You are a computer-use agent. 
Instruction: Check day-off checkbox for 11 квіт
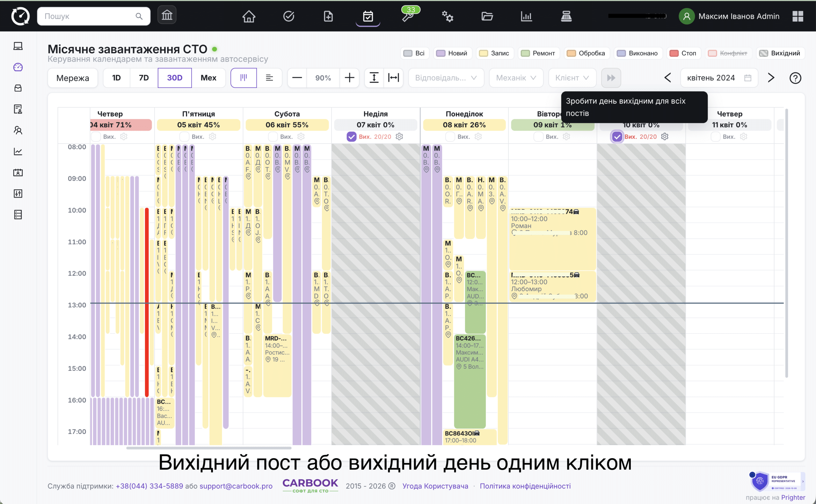pyautogui.click(x=715, y=137)
